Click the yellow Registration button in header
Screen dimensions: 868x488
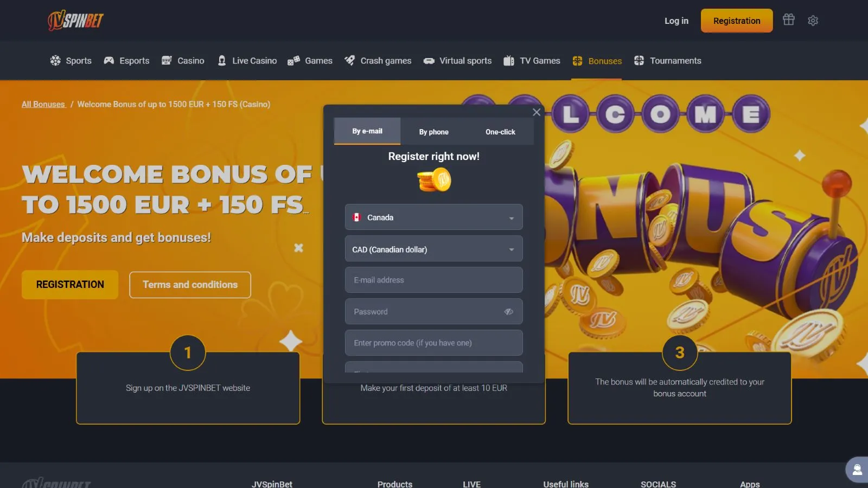pyautogui.click(x=737, y=21)
